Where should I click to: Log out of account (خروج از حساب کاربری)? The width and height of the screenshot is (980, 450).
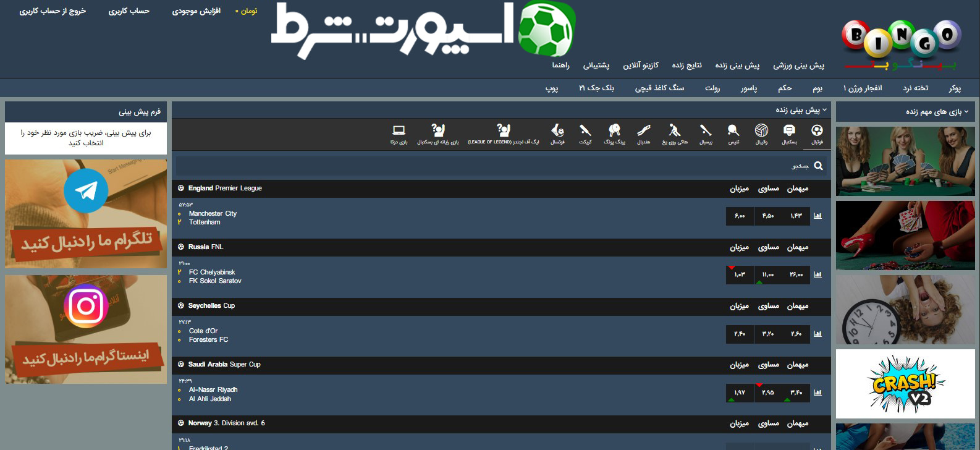click(53, 11)
